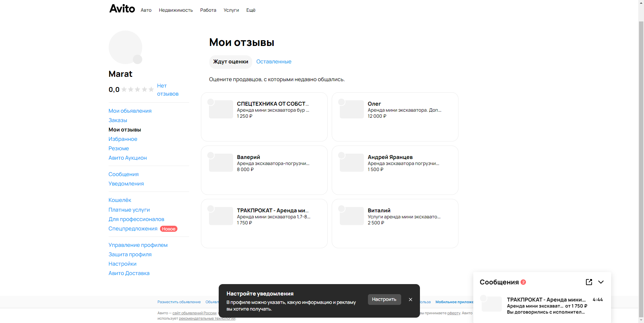
Task: Click the Avito logo
Action: click(x=122, y=9)
